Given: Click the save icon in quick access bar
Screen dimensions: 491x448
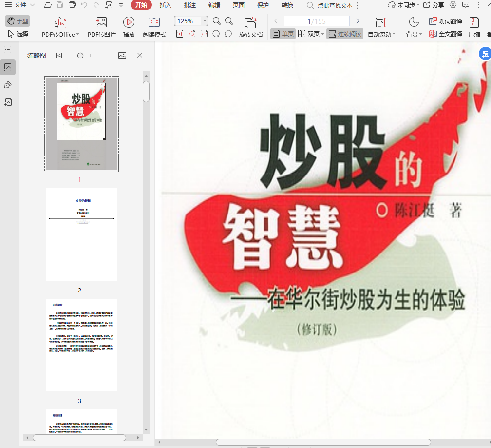Looking at the screenshot, I should click(x=59, y=5).
